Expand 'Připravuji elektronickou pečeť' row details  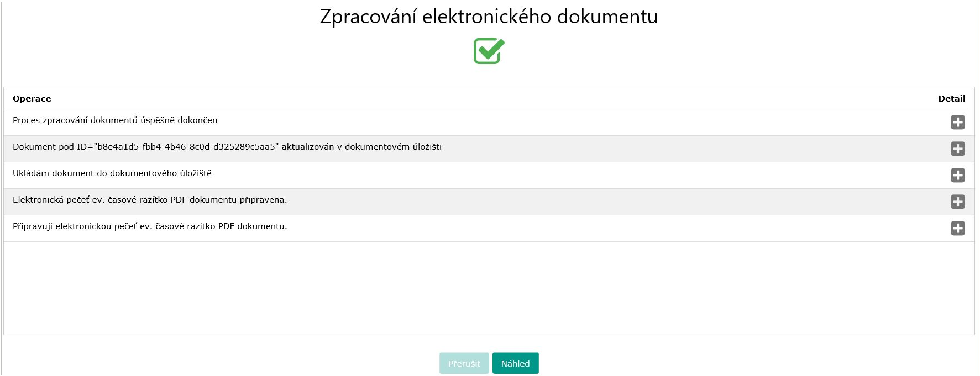(957, 228)
